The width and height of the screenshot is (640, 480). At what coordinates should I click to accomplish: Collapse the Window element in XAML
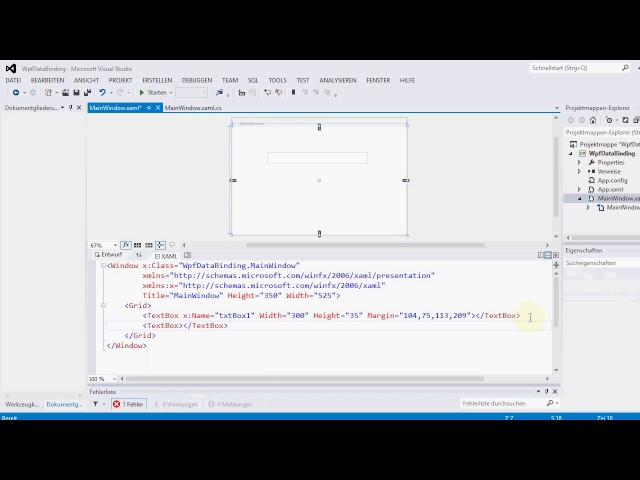point(103,266)
